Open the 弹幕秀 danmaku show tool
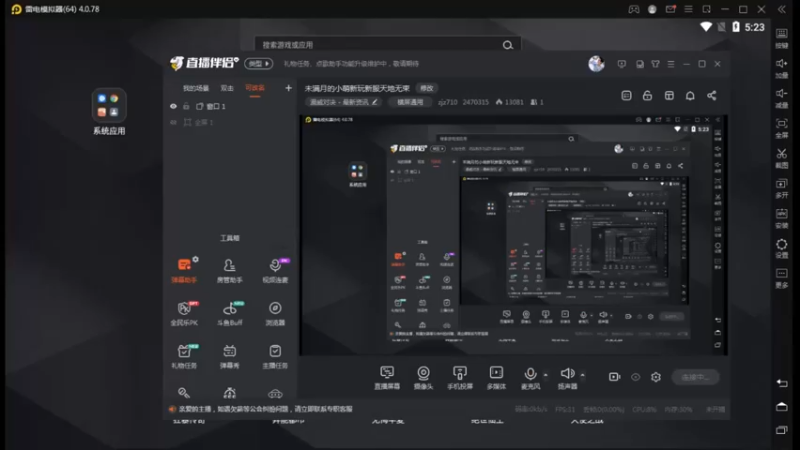This screenshot has width=800, height=450. tap(230, 356)
